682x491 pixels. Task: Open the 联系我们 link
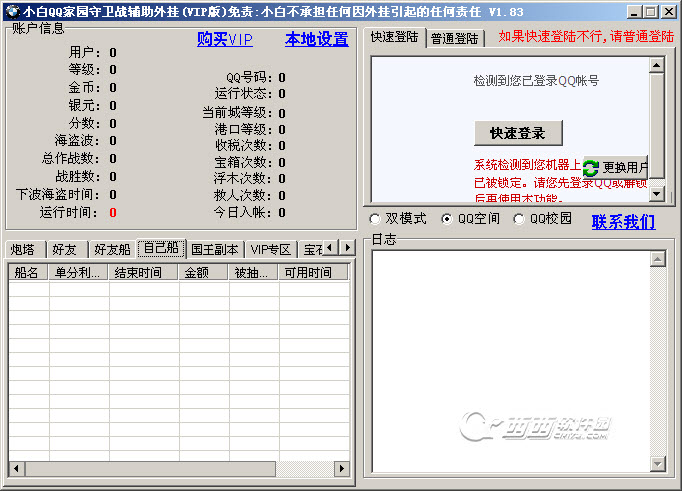[623, 222]
